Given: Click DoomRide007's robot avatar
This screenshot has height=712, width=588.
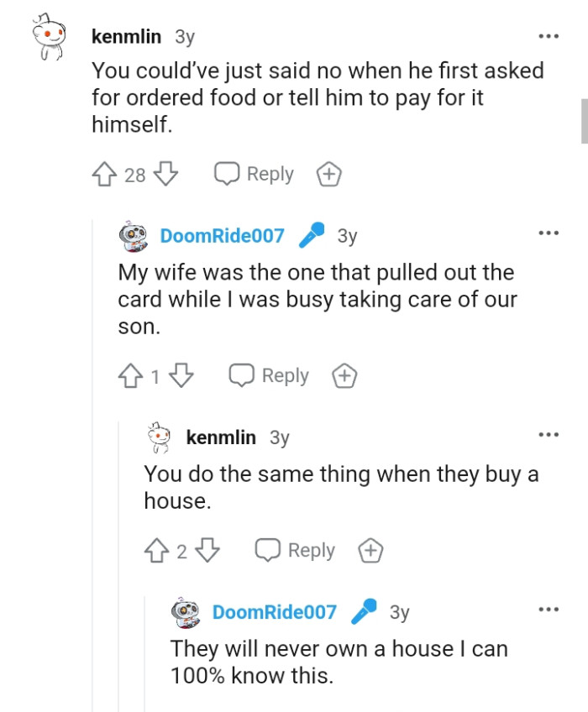Looking at the screenshot, I should click(132, 235).
